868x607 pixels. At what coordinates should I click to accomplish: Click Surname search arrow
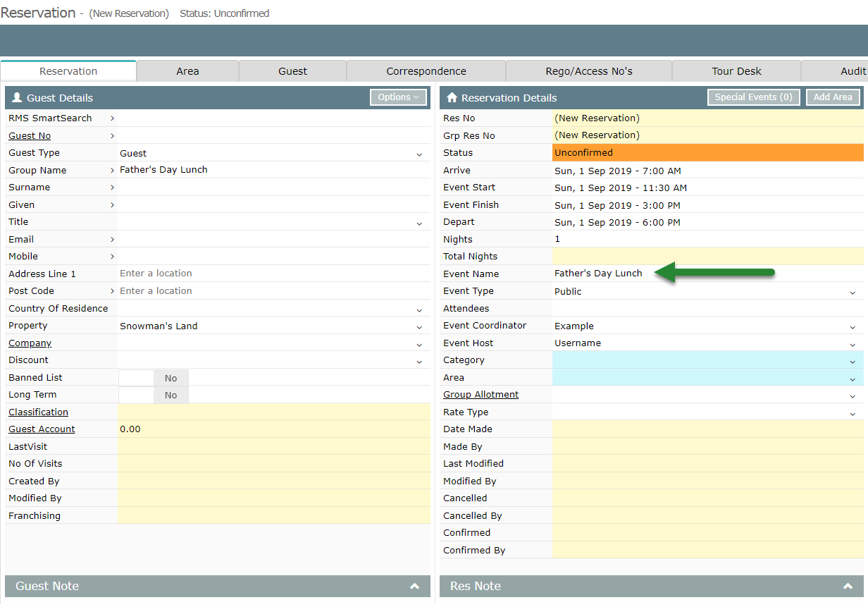[x=112, y=188]
